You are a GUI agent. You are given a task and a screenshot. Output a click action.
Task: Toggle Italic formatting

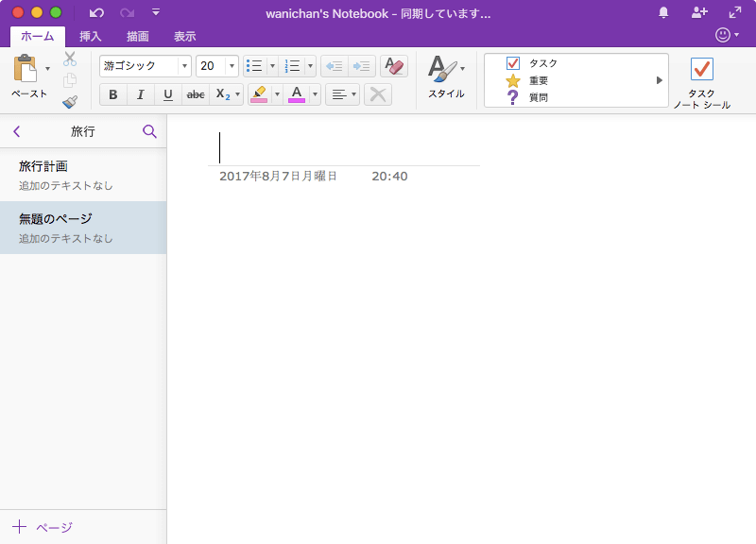click(x=140, y=94)
